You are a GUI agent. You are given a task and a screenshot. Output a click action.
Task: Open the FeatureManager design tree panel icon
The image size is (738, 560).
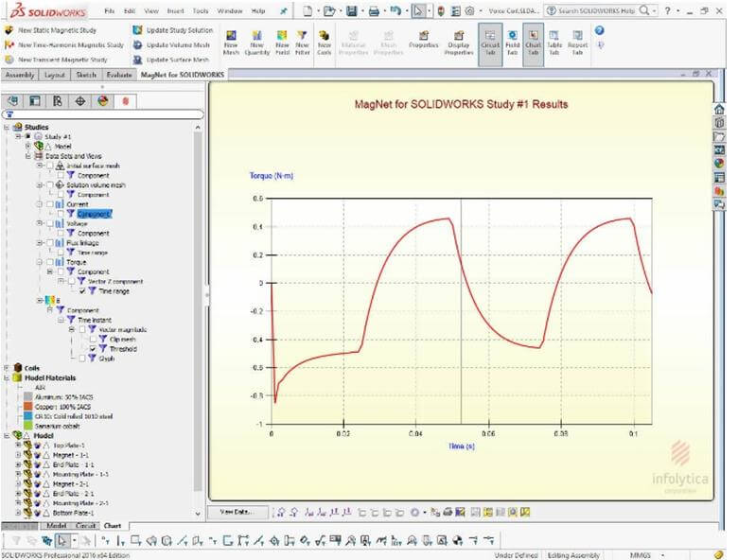(13, 100)
